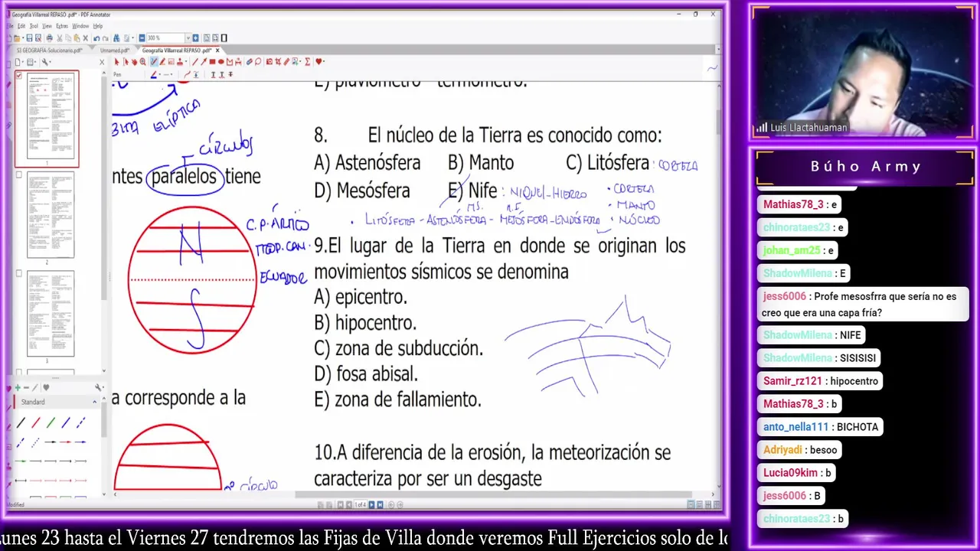
Task: Select the Arrow drawing tool
Action: (x=204, y=62)
